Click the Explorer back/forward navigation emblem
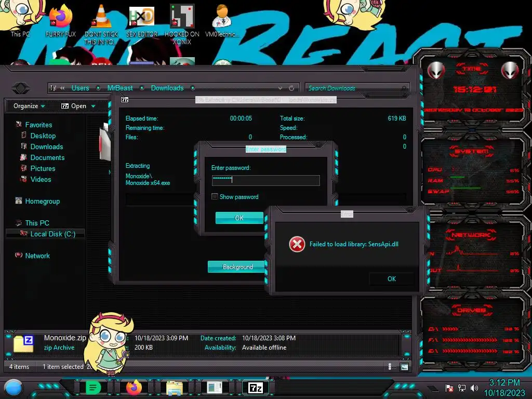532x399 pixels. [x=21, y=88]
